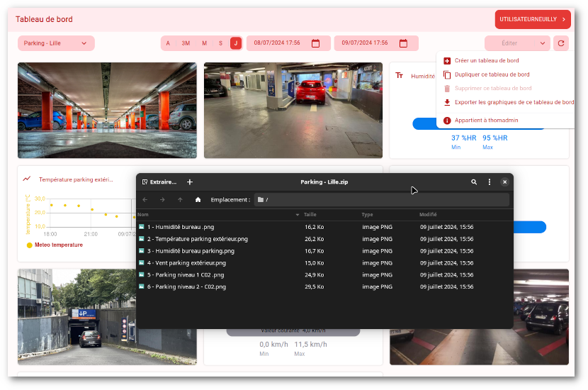The height and width of the screenshot is (390, 588).
Task: Select the 3M period toggle
Action: (186, 43)
